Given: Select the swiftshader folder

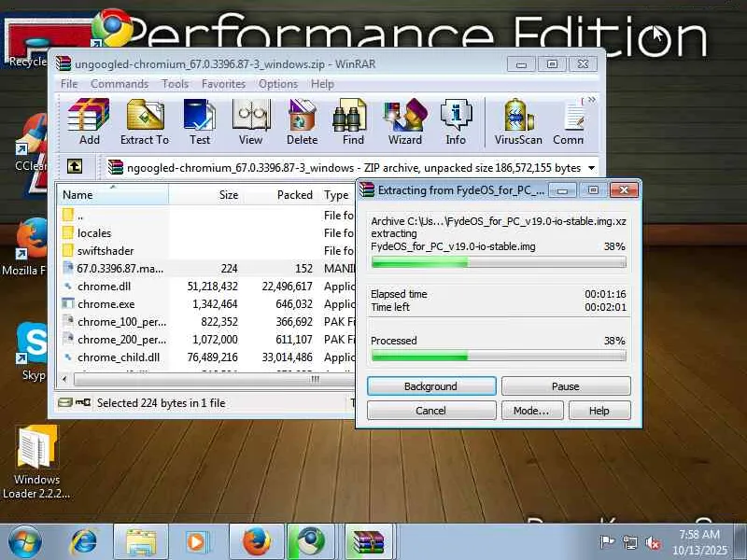Looking at the screenshot, I should (206, 250).
